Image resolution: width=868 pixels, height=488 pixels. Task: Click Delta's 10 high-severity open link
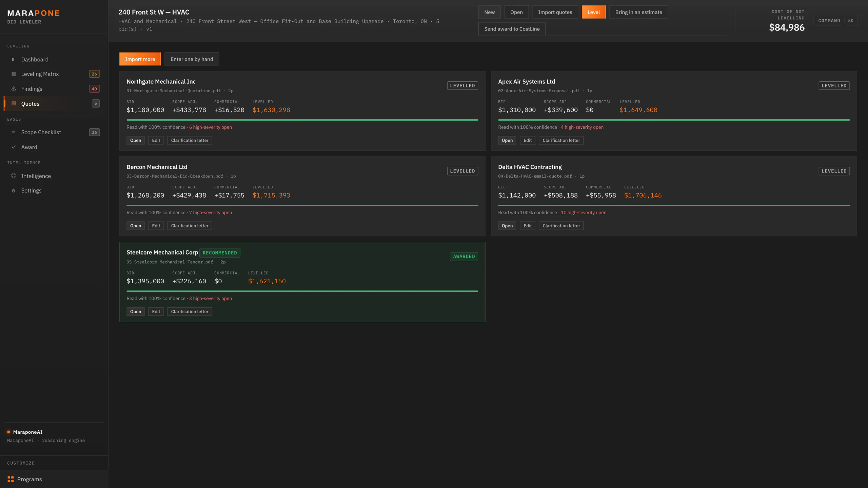[584, 212]
